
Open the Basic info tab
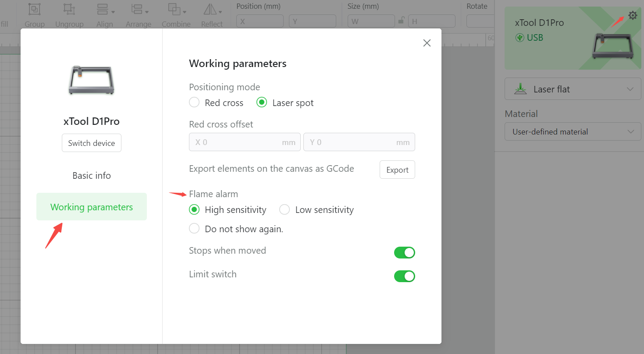point(92,176)
